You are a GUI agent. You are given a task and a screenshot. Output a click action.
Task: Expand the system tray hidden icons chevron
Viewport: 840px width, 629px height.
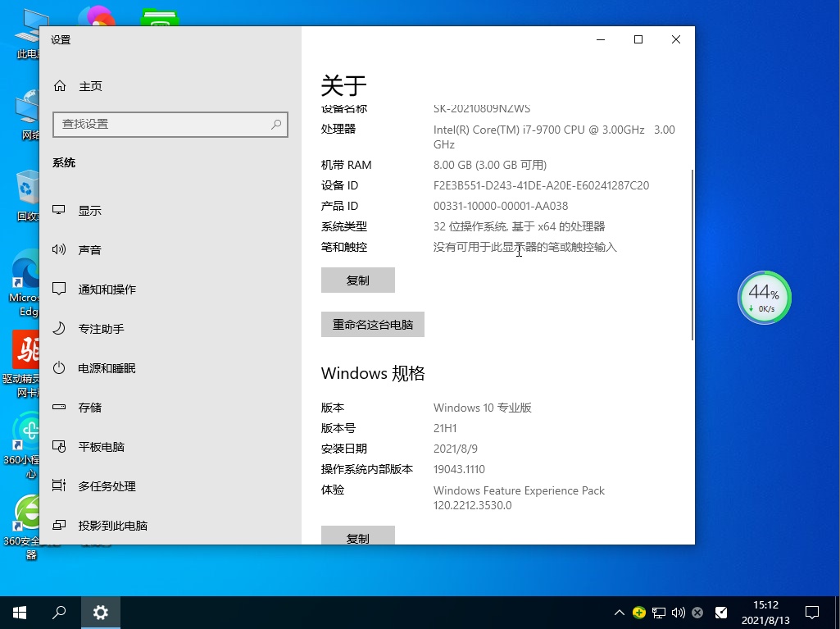620,613
